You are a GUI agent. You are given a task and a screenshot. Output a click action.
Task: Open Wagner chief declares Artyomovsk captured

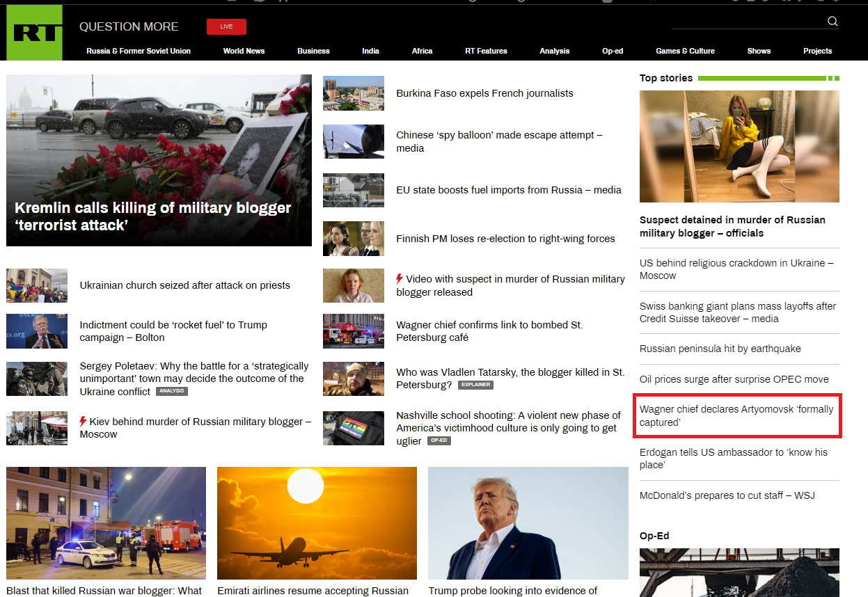[736, 415]
